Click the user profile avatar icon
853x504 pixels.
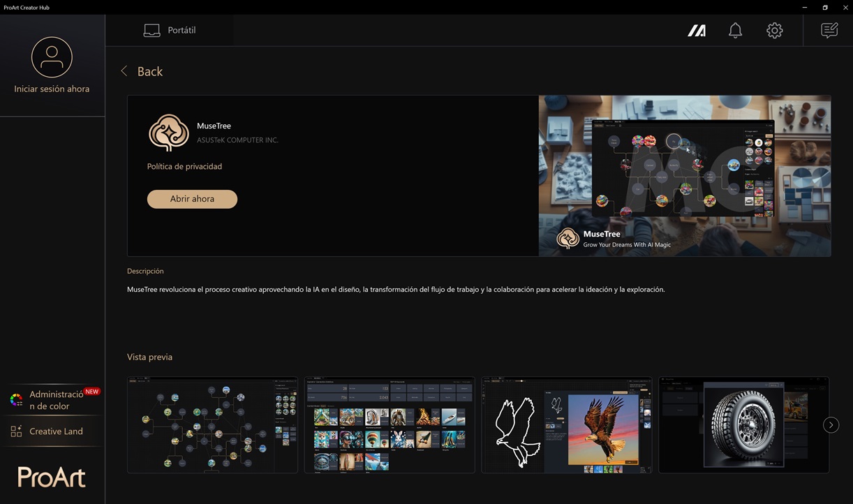click(x=52, y=57)
